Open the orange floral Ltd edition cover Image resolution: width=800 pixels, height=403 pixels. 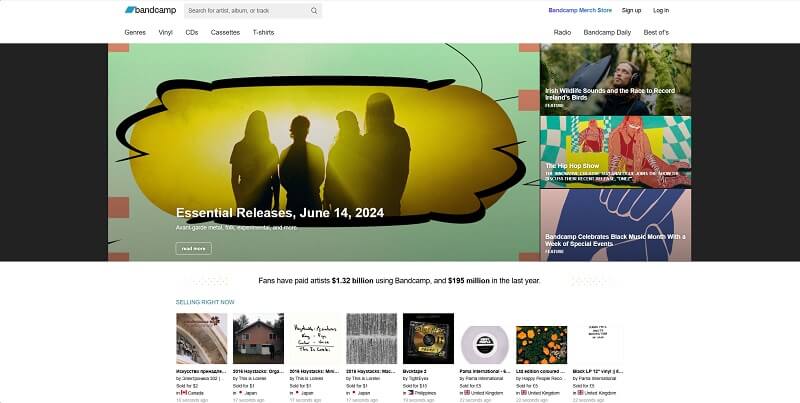coord(541,344)
